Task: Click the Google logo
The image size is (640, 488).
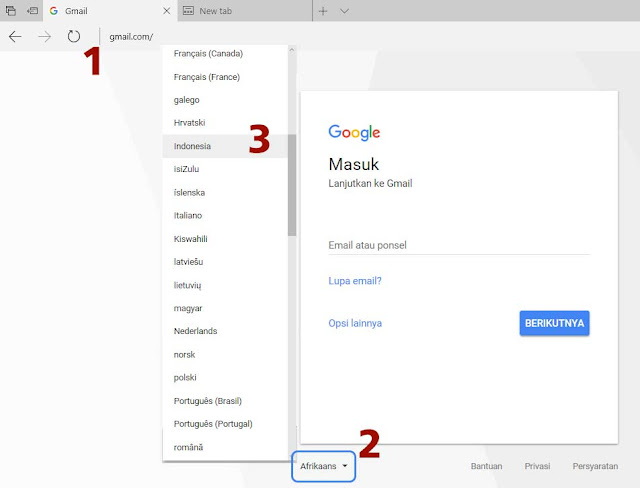Action: [x=354, y=132]
